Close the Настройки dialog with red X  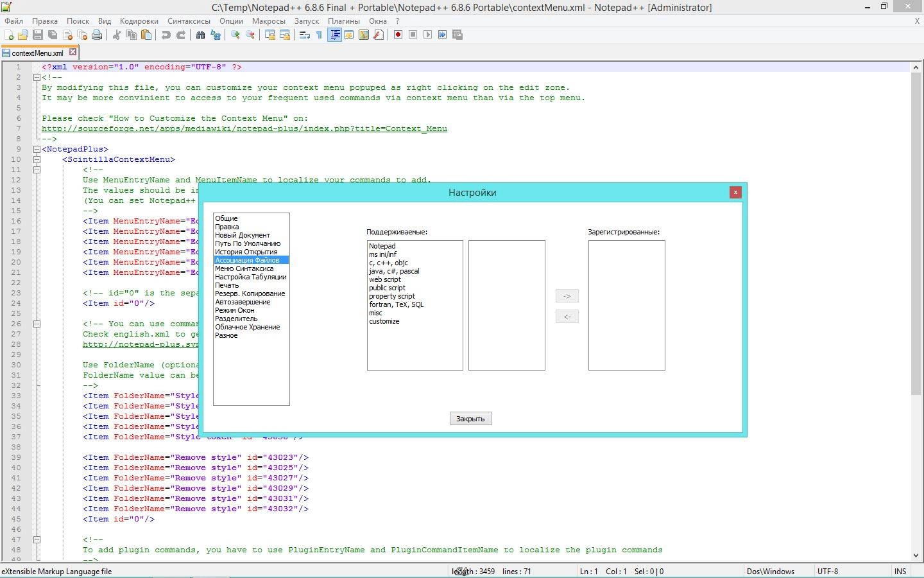[x=735, y=192]
